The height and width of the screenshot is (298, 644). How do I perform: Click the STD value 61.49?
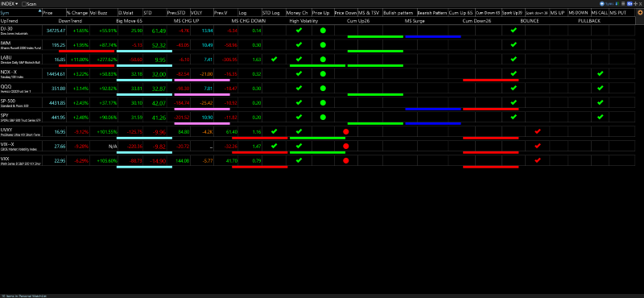(159, 31)
